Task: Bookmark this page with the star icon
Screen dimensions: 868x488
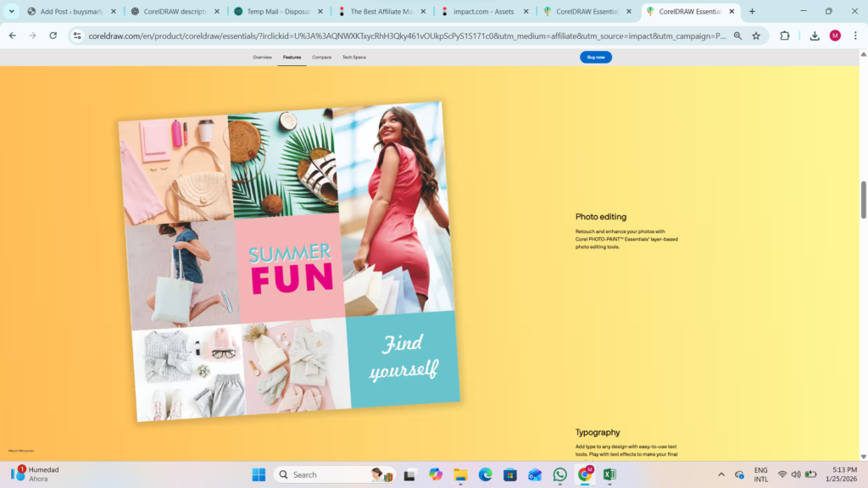Action: coord(756,36)
